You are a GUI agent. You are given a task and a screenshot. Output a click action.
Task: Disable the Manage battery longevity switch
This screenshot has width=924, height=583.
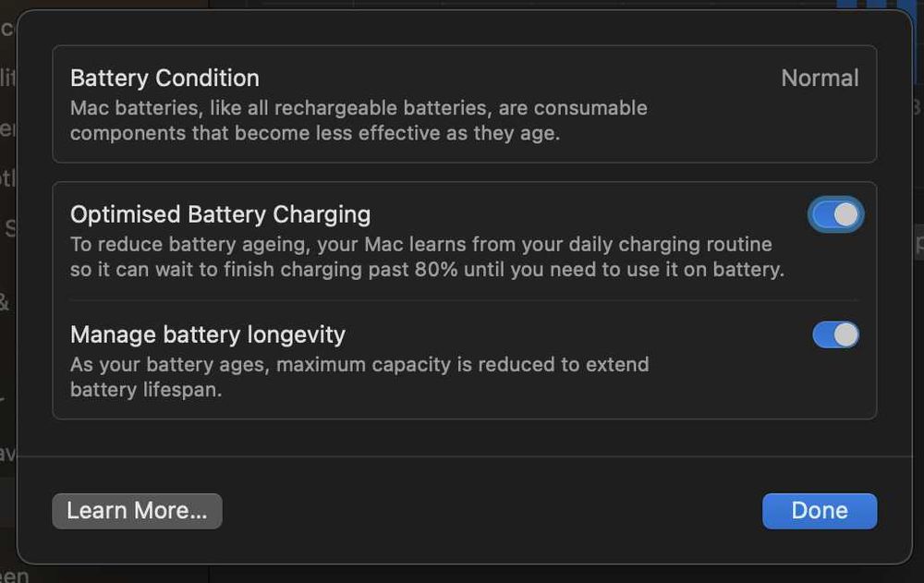tap(836, 334)
